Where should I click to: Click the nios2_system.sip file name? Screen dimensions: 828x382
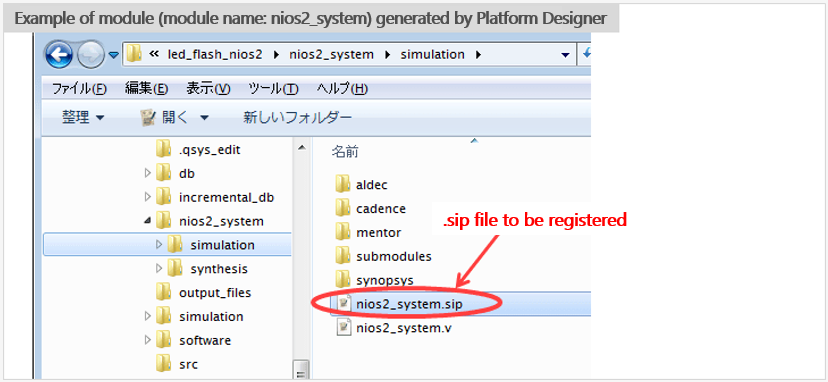pyautogui.click(x=410, y=304)
